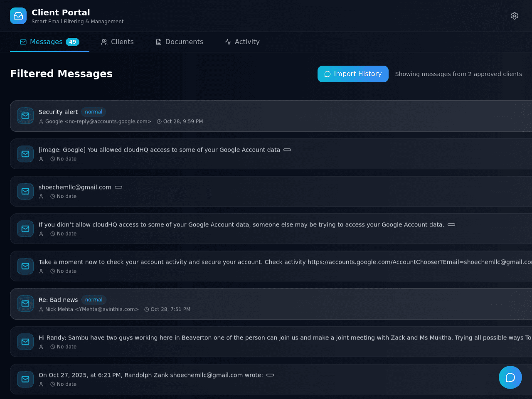Image resolution: width=532 pixels, height=399 pixels.
Task: Click envelope icon of Hi Randy message
Action: (25, 342)
